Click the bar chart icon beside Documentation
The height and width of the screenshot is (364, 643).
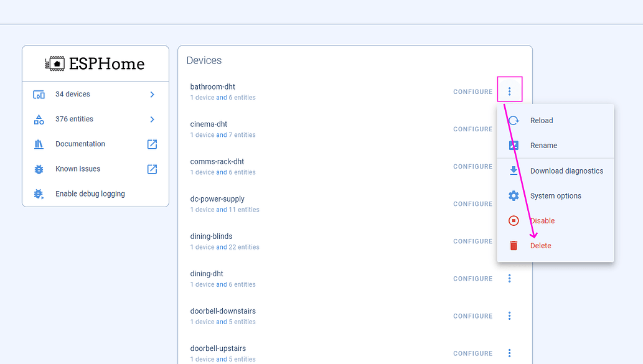(37, 144)
